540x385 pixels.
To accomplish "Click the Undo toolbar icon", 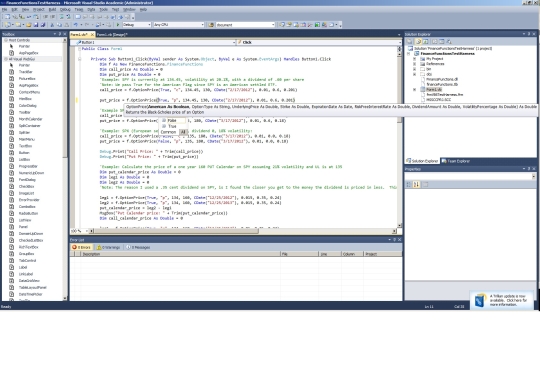I will click(75, 25).
